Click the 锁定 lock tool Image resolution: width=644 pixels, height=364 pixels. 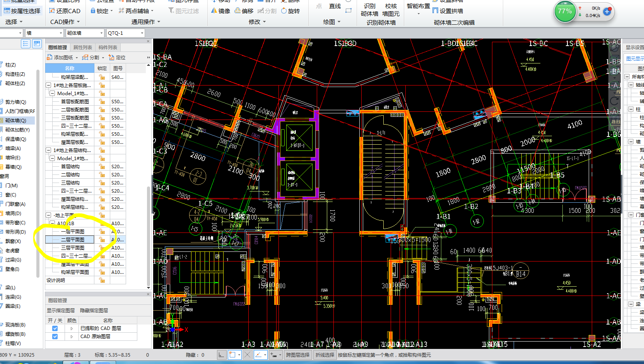click(101, 11)
